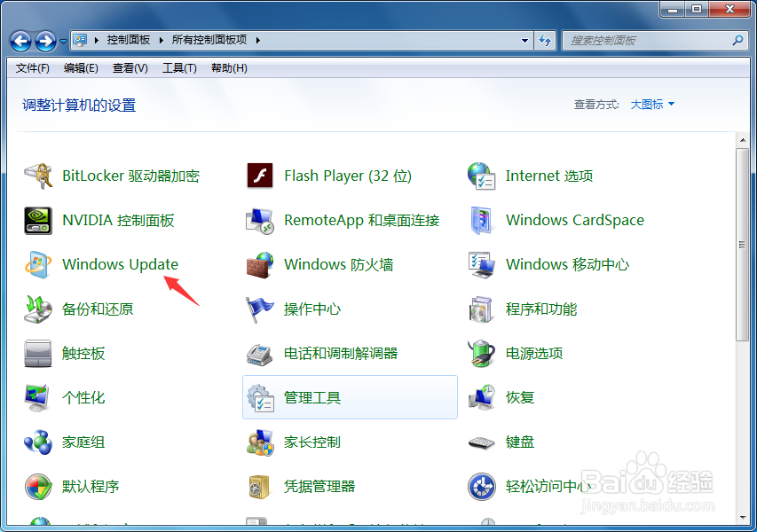Click the Windows 防火墙 text link

point(338,264)
